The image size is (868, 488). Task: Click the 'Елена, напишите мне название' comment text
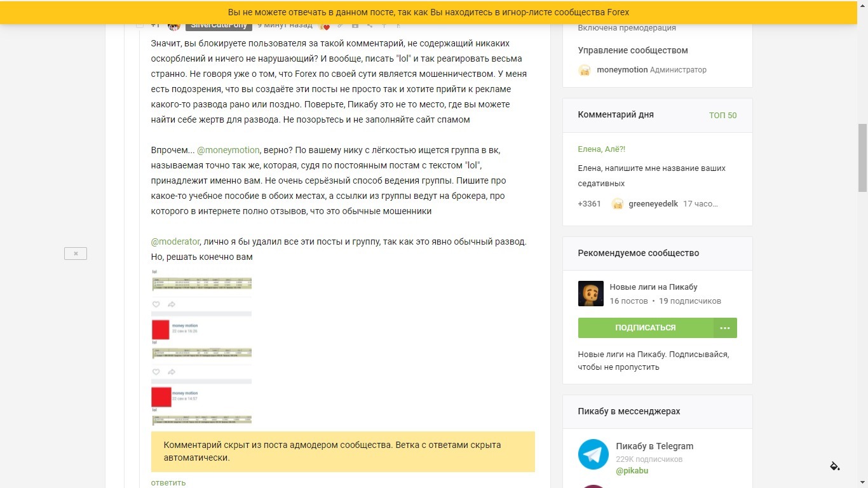(652, 176)
